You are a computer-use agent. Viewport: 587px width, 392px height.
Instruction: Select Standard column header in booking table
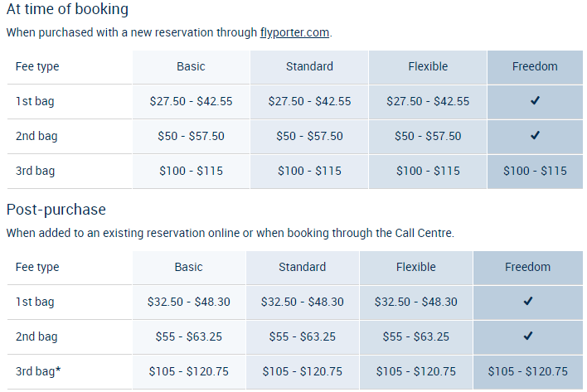(x=309, y=66)
